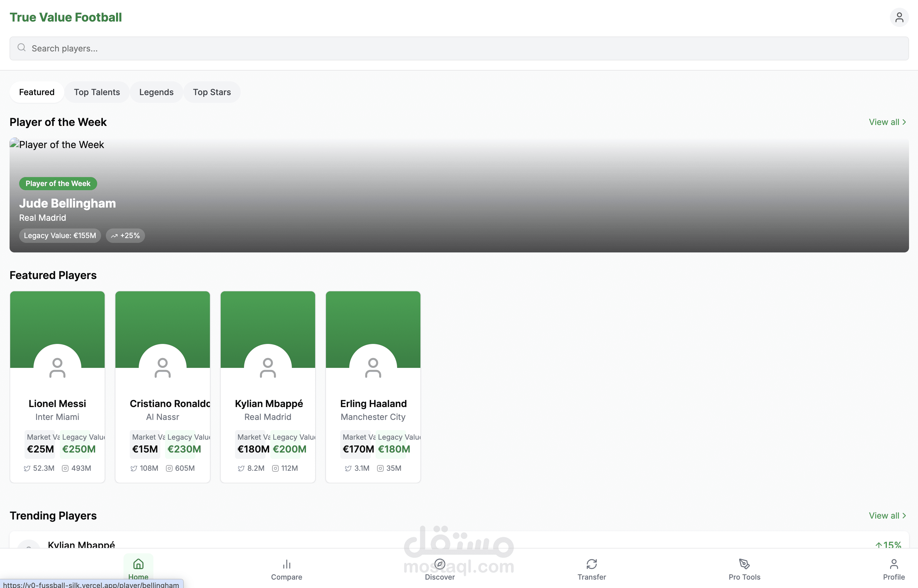Open Kylian Mbappé row in Trending Players
The width and height of the screenshot is (918, 588).
(x=459, y=540)
